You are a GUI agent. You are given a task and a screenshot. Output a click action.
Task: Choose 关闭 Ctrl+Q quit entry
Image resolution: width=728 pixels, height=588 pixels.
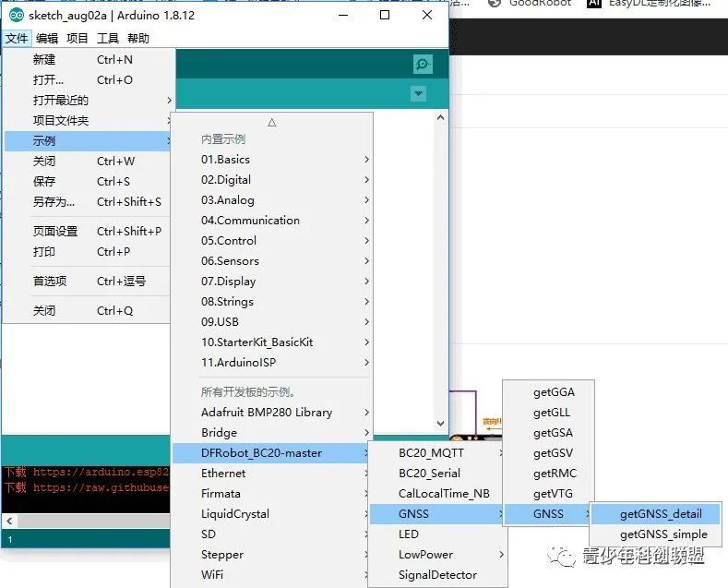click(x=90, y=311)
